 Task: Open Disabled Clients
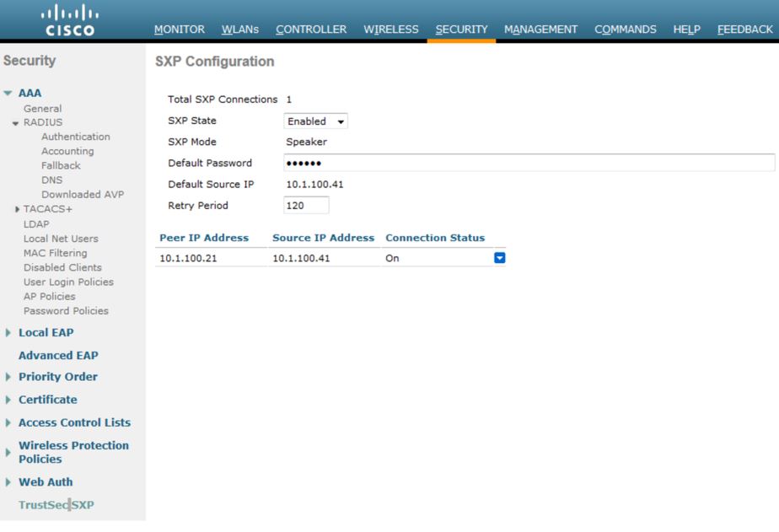[x=62, y=267]
